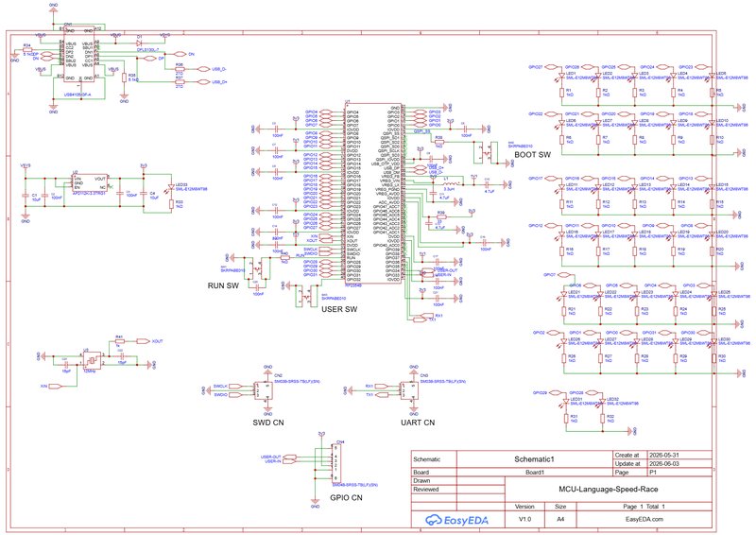Click the GPIO29 net port above LED31
Viewport: 756px width, 535px height.
[556, 393]
